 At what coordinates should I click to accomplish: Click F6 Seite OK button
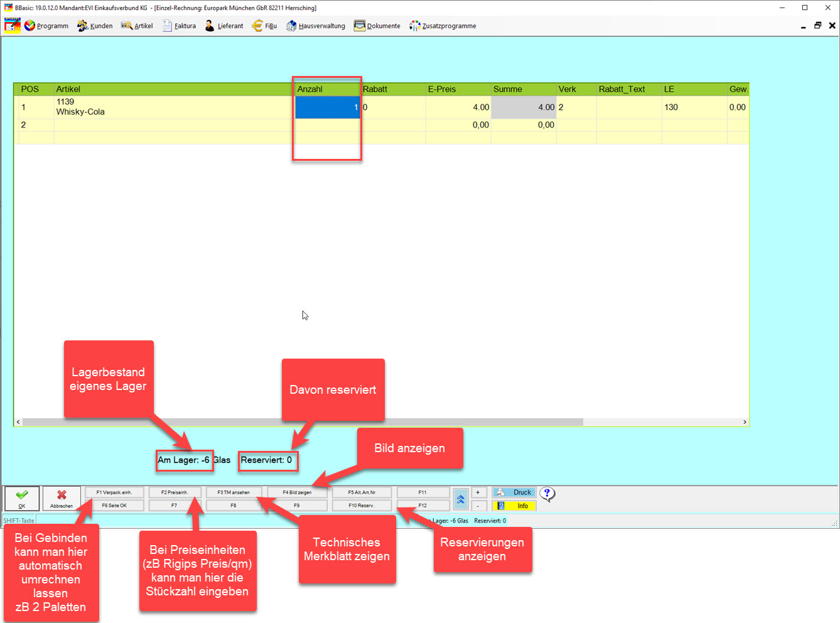(114, 506)
